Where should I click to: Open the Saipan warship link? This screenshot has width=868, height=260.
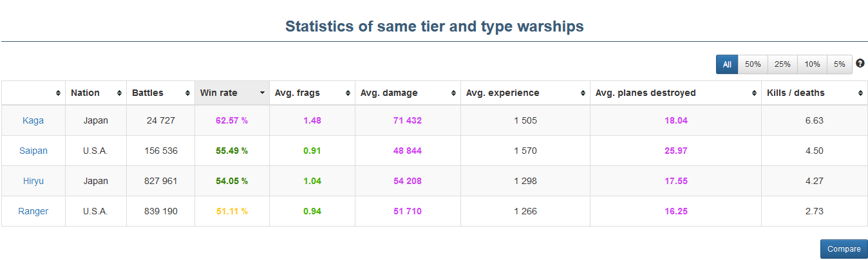pyautogui.click(x=33, y=151)
